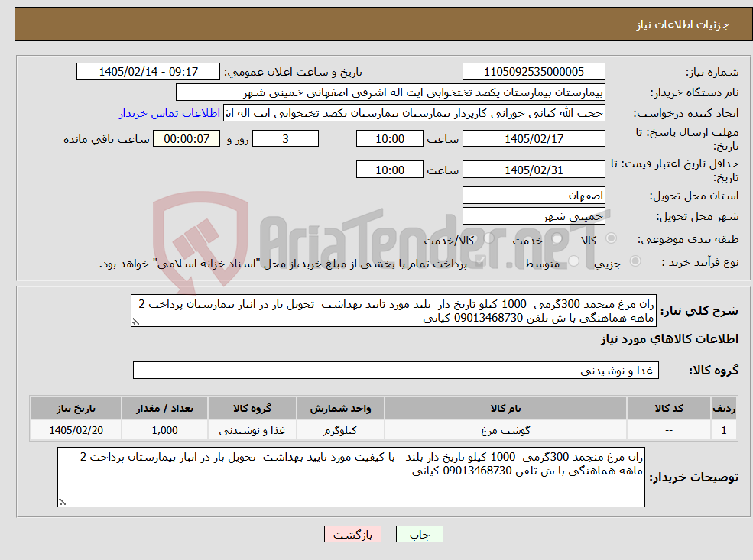Viewport: 753px width, 560px height.
Task: Select the کالا/خدمت radio button
Action: click(x=488, y=238)
